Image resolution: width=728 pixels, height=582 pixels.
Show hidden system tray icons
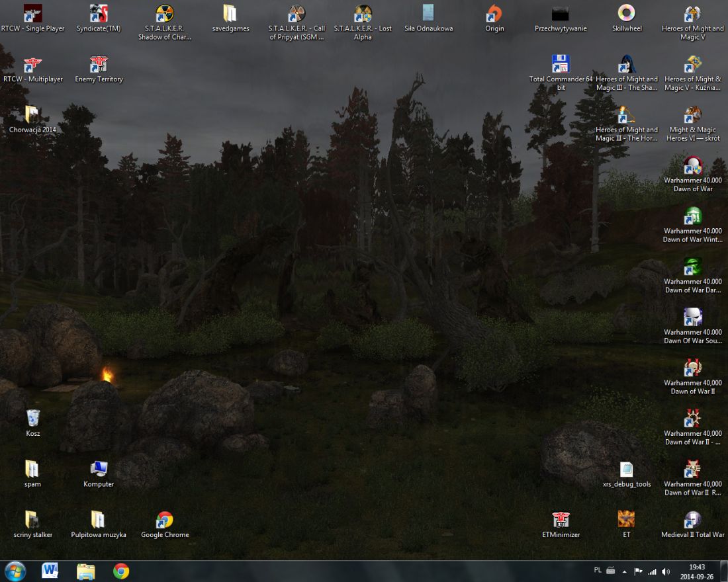click(x=624, y=571)
